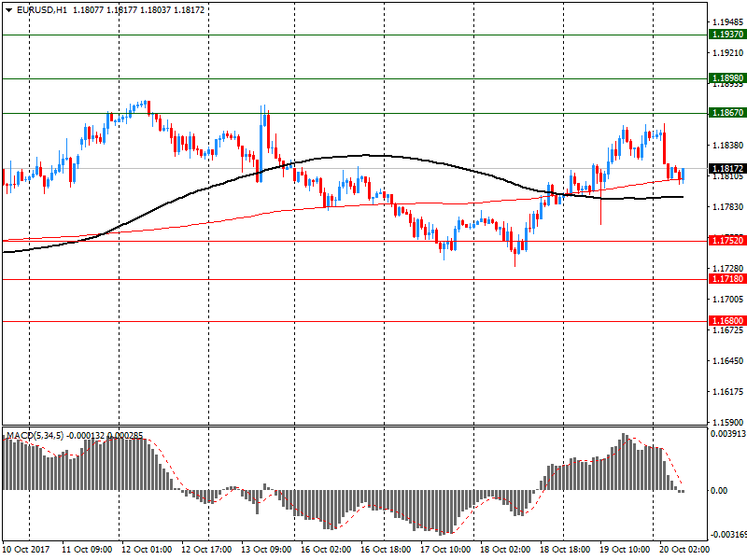Viewport: 747px width, 560px height.
Task: Select the 1.18670 green resistance level label
Action: click(727, 113)
